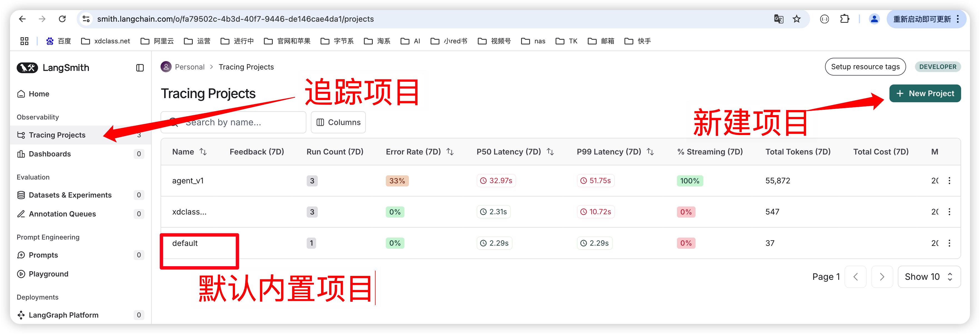Collapse the LangSmith sidebar panel icon

[x=140, y=68]
